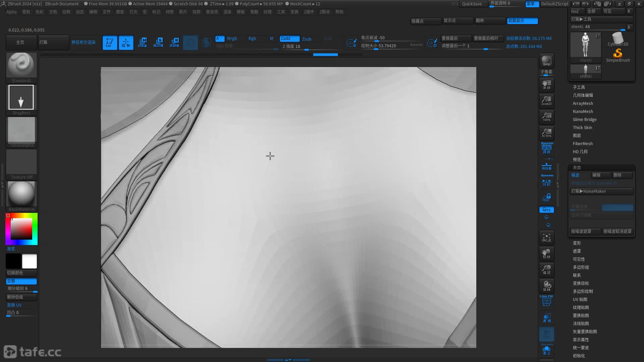This screenshot has width=644, height=362.
Task: Click the 隐藏点 (hide points) button
Action: click(426, 21)
